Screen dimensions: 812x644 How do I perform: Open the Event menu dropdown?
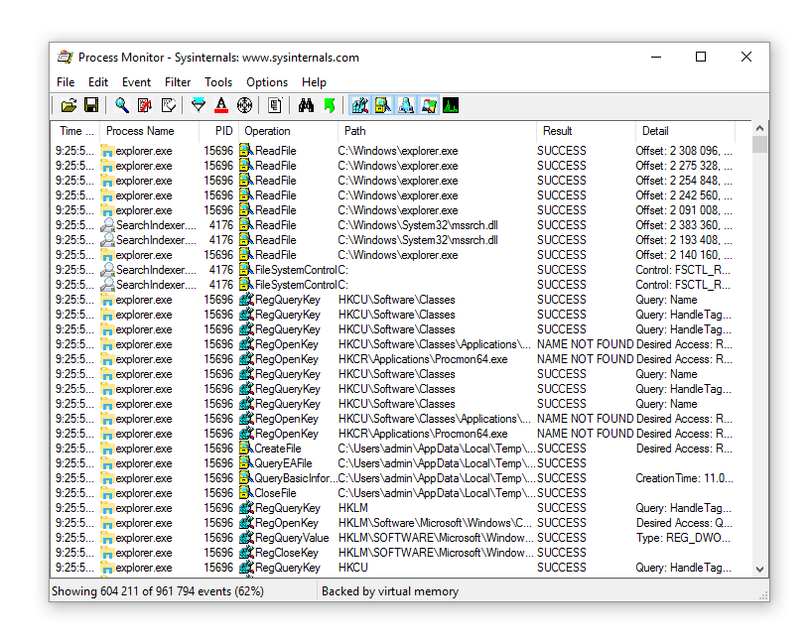pos(136,82)
